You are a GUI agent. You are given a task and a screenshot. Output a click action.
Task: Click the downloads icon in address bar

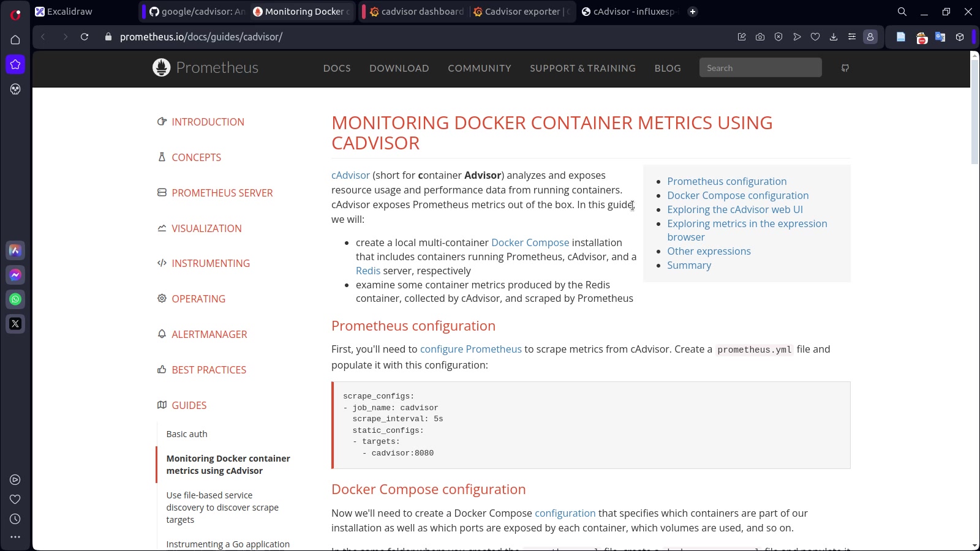click(x=834, y=37)
